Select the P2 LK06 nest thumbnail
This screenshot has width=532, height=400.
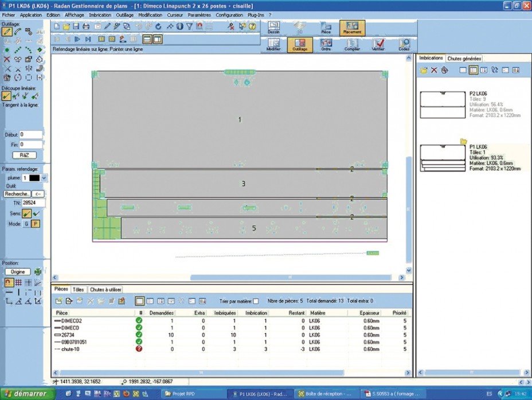pos(443,104)
